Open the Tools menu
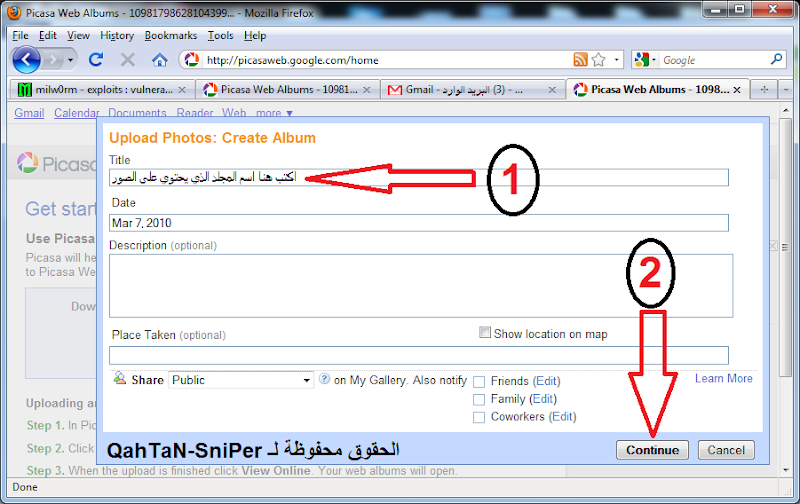The width and height of the screenshot is (800, 504). coord(220,35)
